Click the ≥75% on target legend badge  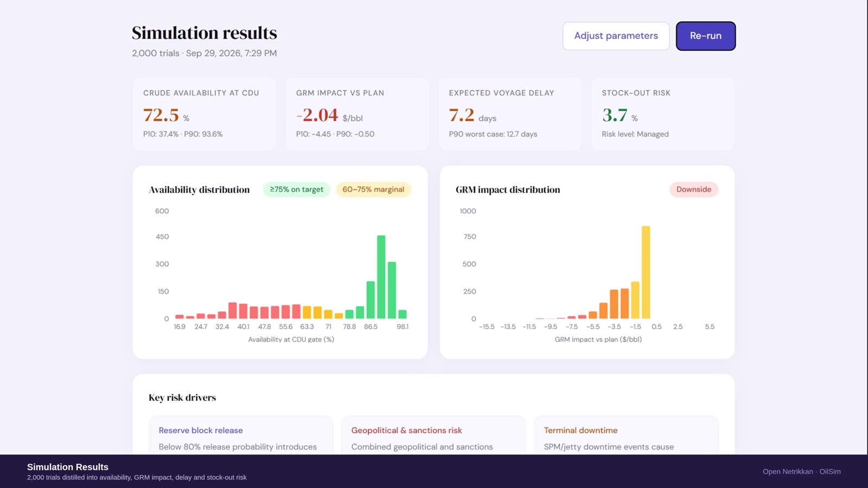pos(297,189)
